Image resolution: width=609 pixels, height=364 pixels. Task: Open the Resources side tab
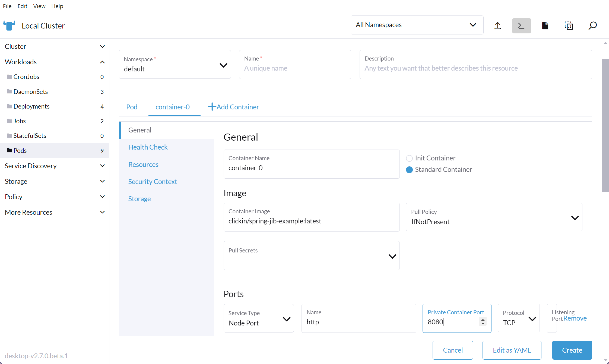[167, 164]
